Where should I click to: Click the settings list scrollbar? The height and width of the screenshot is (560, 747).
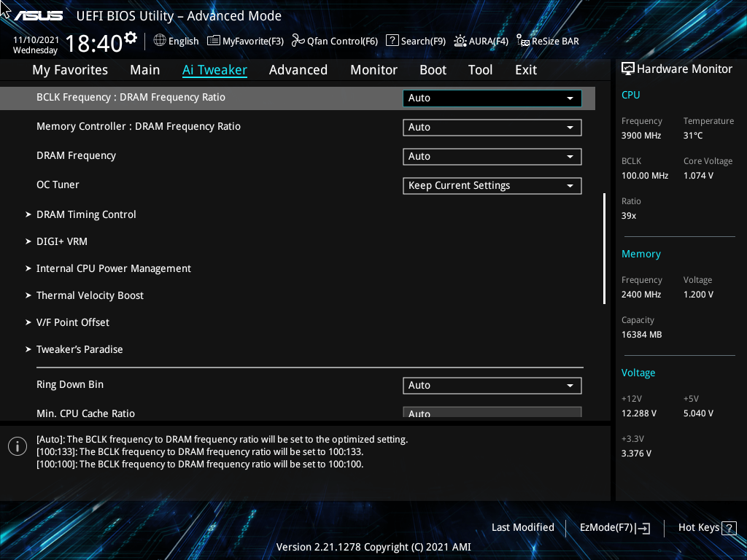(604, 249)
